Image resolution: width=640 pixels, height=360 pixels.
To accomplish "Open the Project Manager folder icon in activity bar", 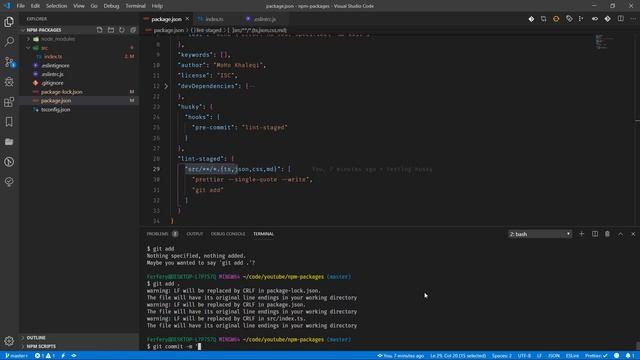I will (9, 142).
